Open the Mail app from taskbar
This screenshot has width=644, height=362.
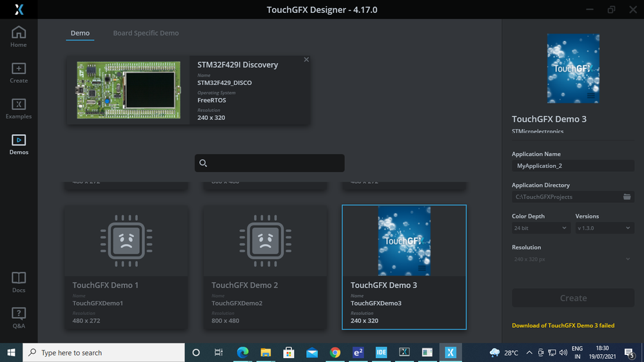pos(312,352)
